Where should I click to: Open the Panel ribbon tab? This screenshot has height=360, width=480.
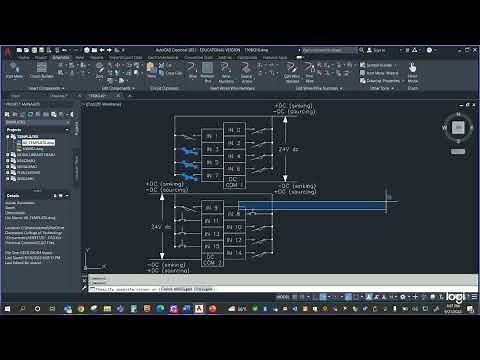80,58
